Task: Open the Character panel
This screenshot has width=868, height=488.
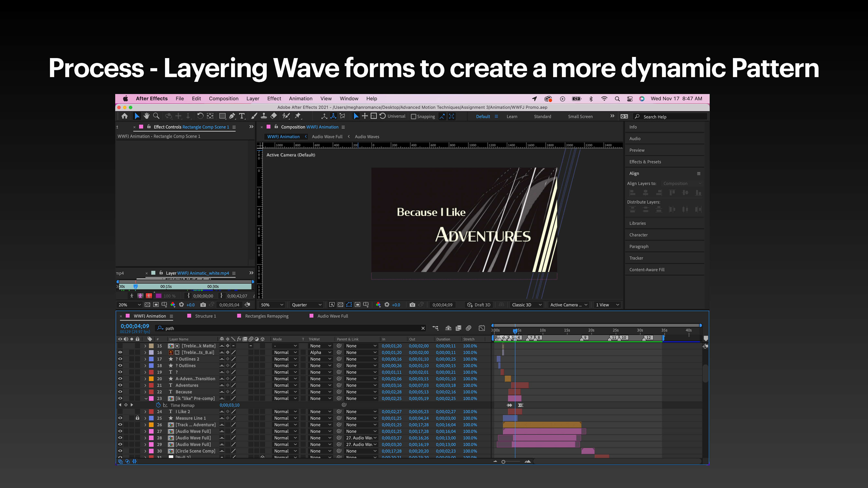Action: (638, 235)
